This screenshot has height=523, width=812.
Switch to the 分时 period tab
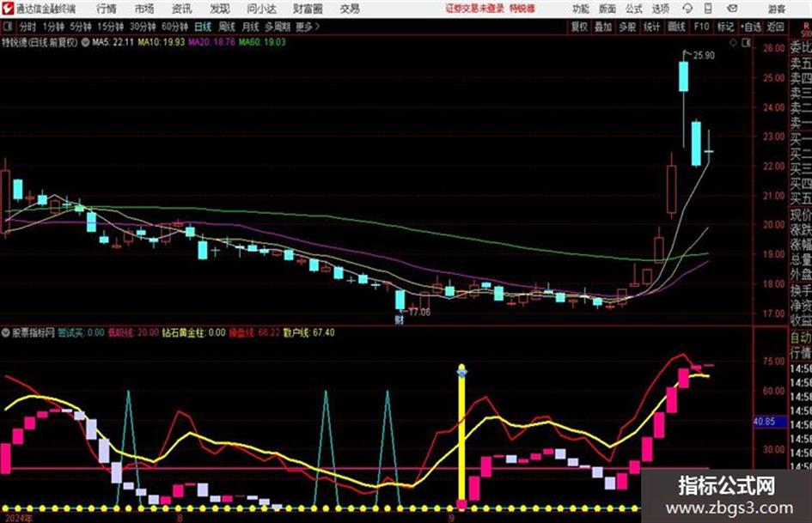[27, 27]
